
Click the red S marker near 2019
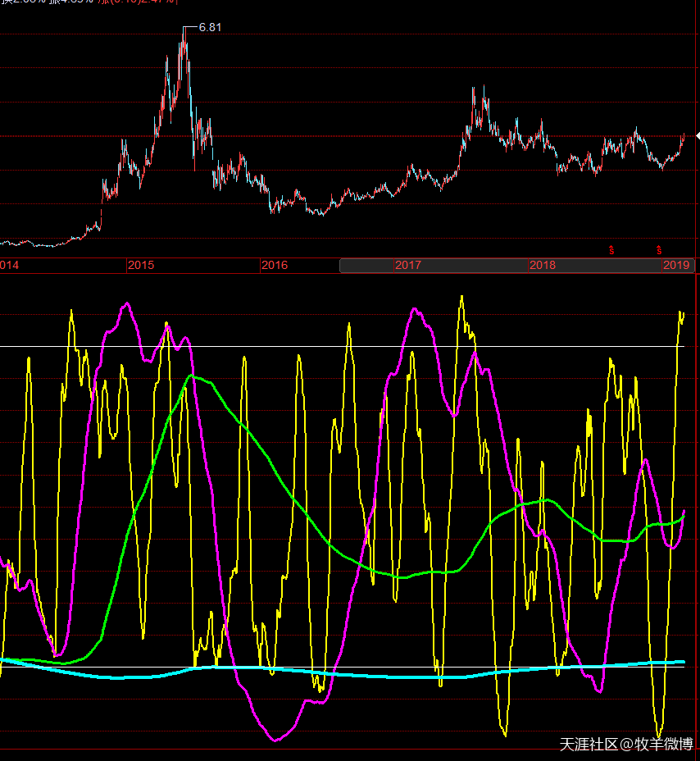658,249
